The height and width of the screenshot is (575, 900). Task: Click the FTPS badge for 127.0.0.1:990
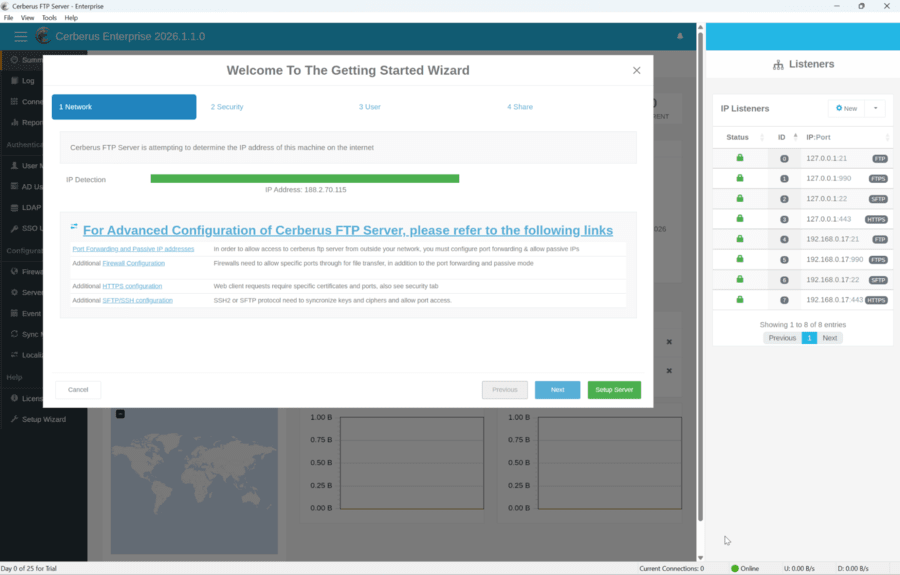[x=878, y=179]
